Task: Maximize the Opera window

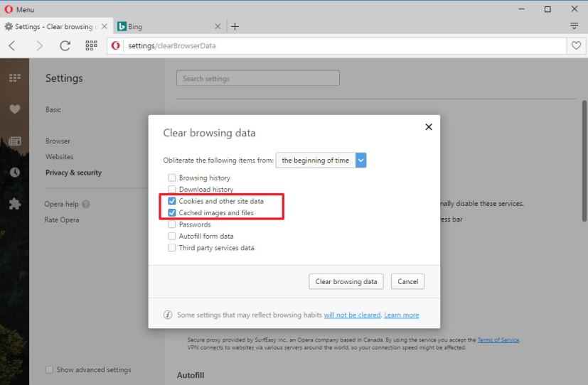Action: click(547, 9)
